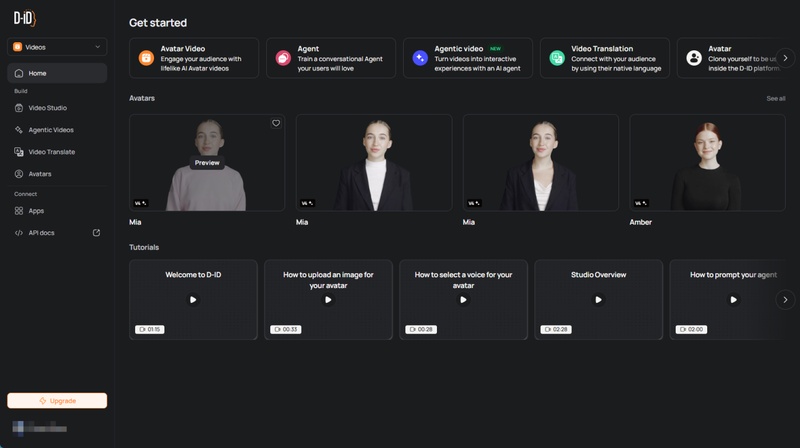Open Agentic Videos in the sidebar

coord(57,130)
